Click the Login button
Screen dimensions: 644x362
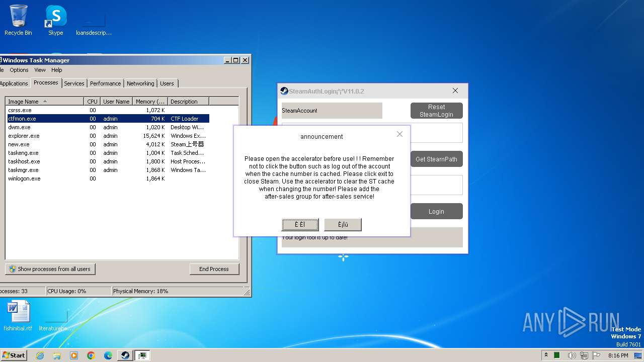(436, 211)
